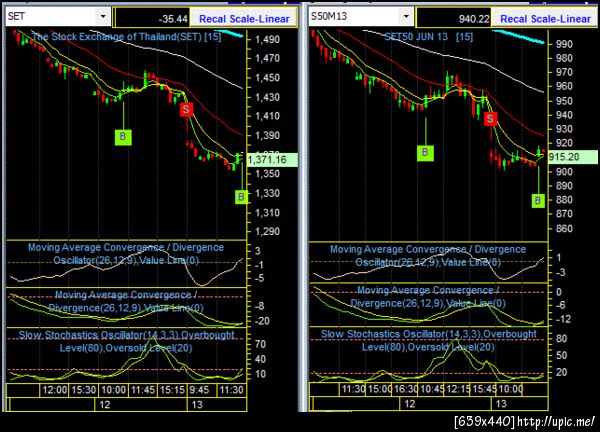Click the 9:45 time label on SET chart

point(199,390)
